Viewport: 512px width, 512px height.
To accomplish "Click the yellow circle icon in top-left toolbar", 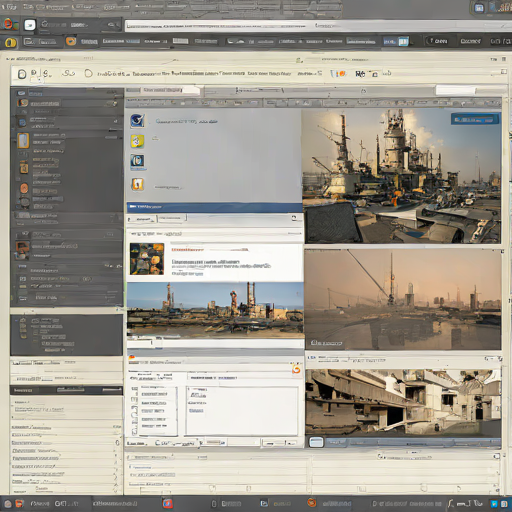I will [x=11, y=42].
